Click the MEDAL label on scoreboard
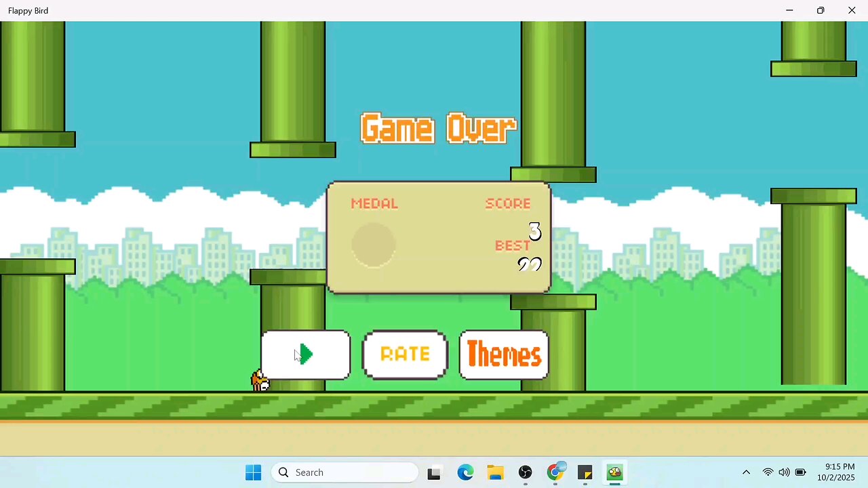This screenshot has width=868, height=488. click(x=374, y=203)
